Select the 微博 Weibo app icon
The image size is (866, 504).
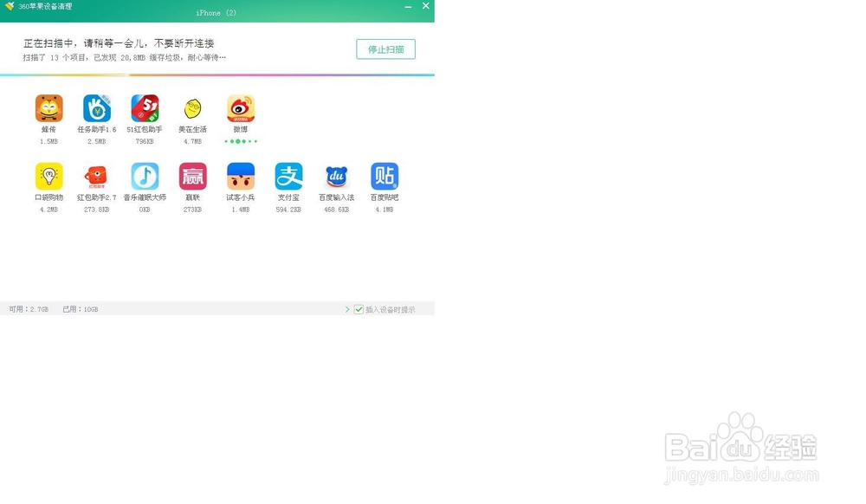point(241,108)
